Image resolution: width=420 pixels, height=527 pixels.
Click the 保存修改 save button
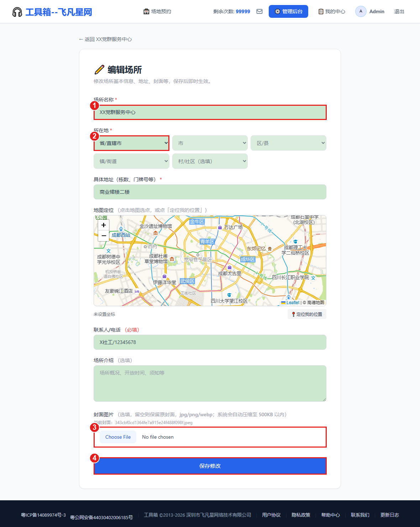[x=210, y=466]
